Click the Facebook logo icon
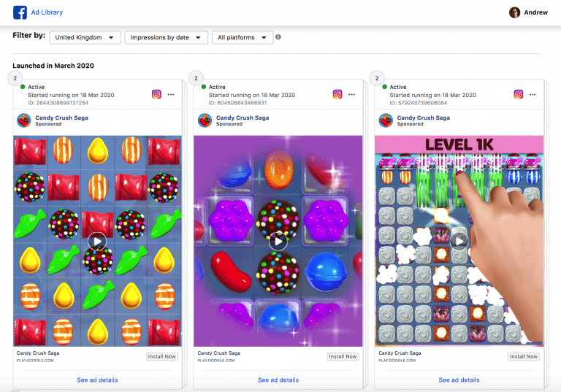 [20, 12]
